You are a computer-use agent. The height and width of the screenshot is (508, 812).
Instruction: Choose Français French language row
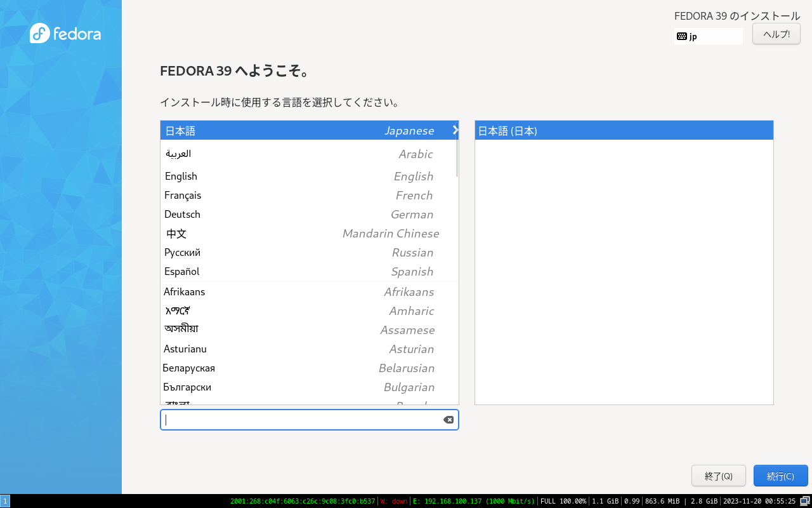point(308,195)
